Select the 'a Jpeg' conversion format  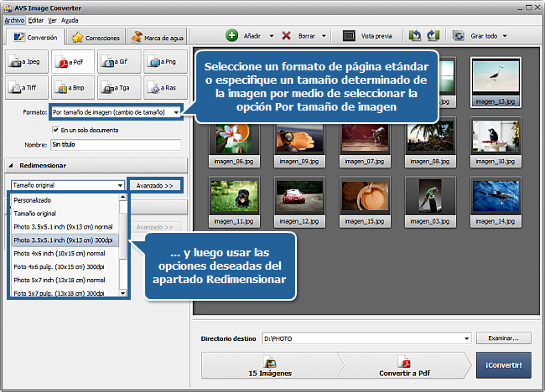[27, 62]
